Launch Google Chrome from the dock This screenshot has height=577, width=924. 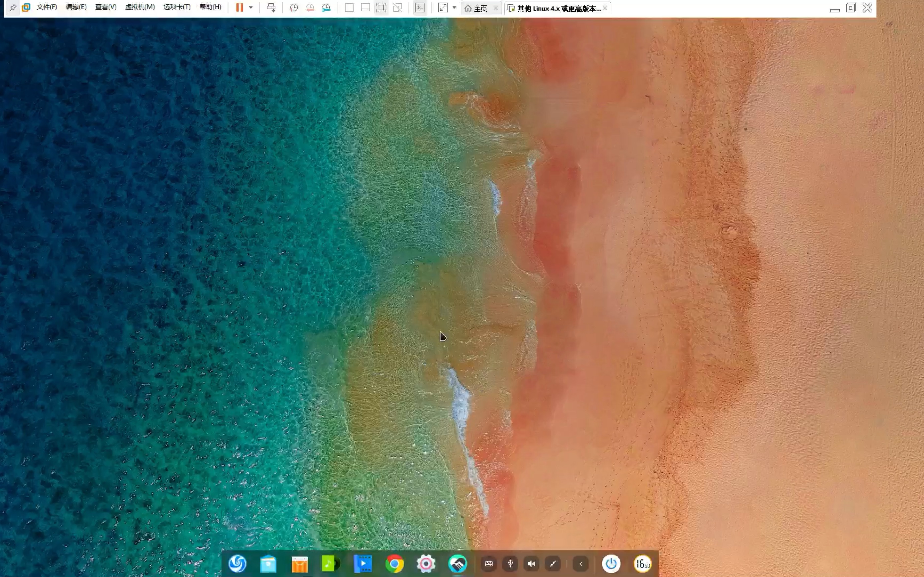coord(394,564)
